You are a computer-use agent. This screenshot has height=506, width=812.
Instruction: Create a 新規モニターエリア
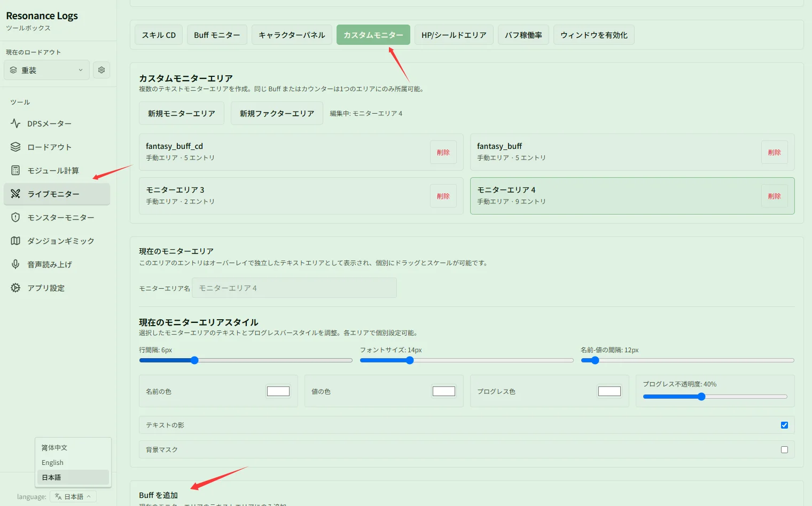click(x=182, y=113)
